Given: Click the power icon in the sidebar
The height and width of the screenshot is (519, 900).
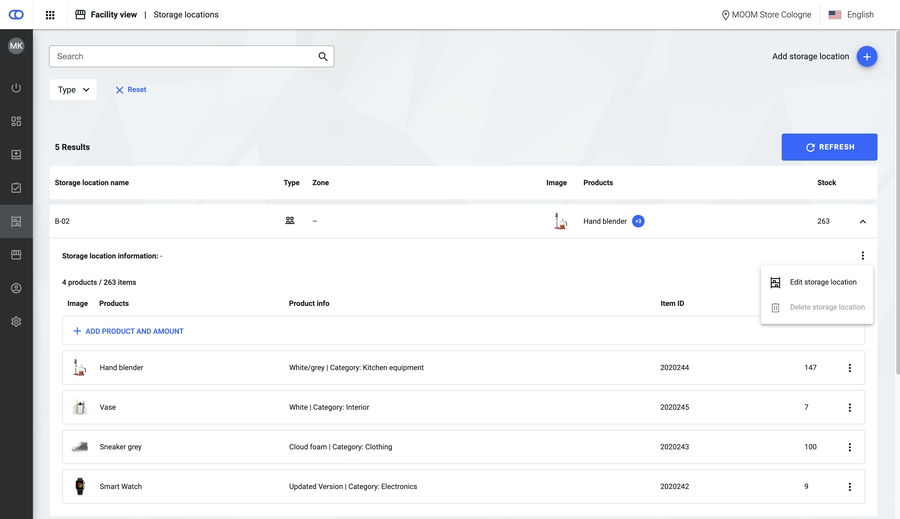Looking at the screenshot, I should click(16, 88).
